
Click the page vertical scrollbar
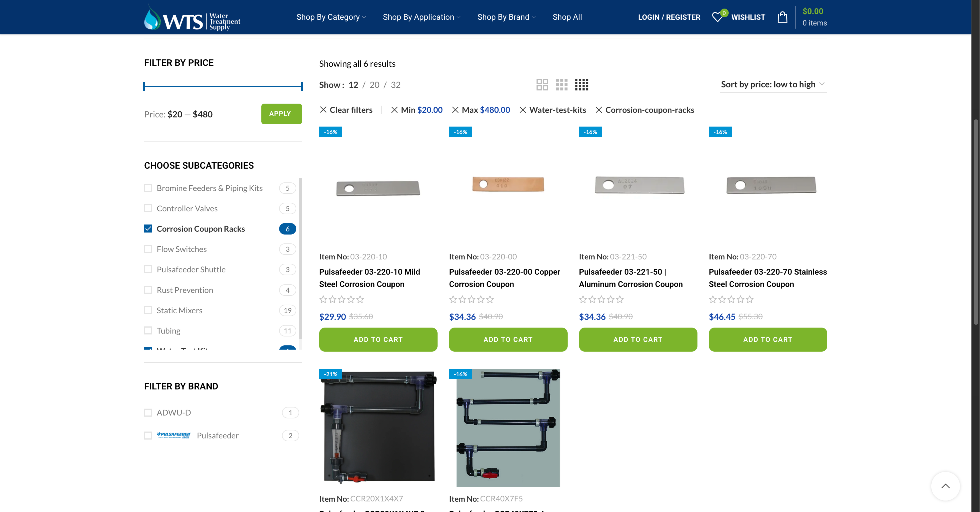[976, 222]
